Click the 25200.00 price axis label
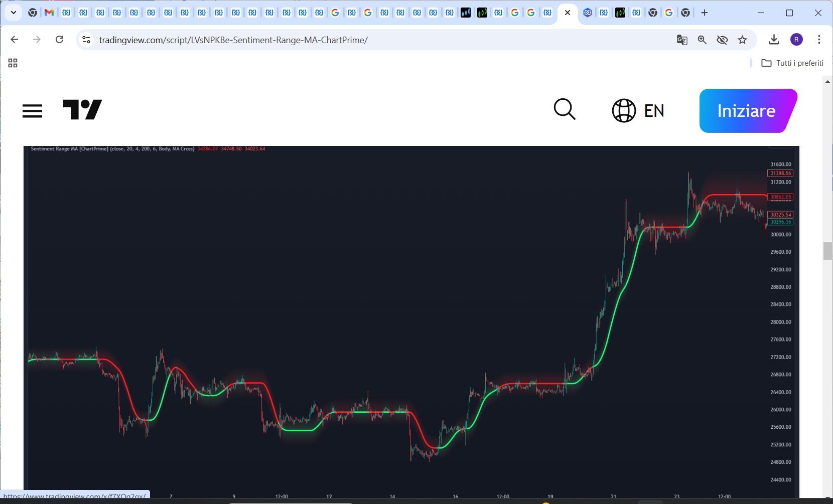833x504 pixels. [781, 445]
